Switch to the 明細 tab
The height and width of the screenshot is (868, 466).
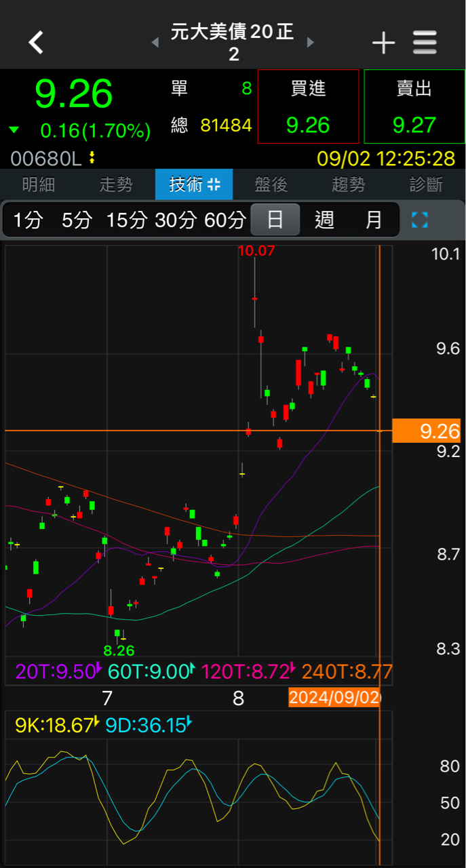(x=39, y=184)
